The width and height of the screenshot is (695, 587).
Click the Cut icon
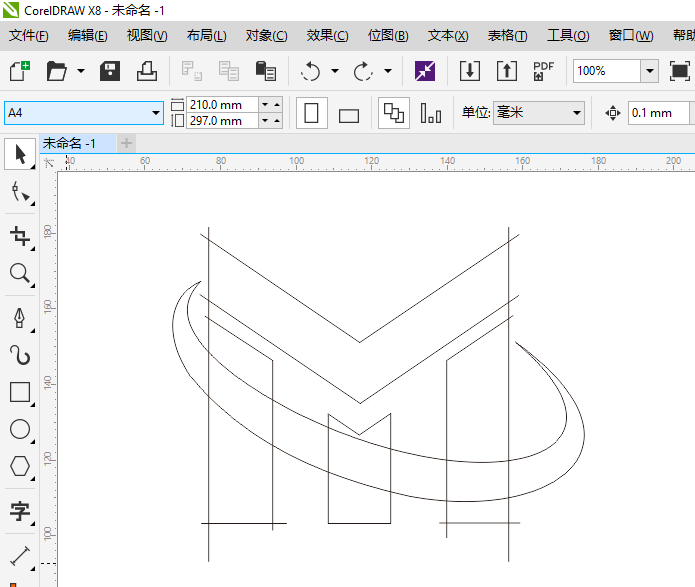click(191, 71)
